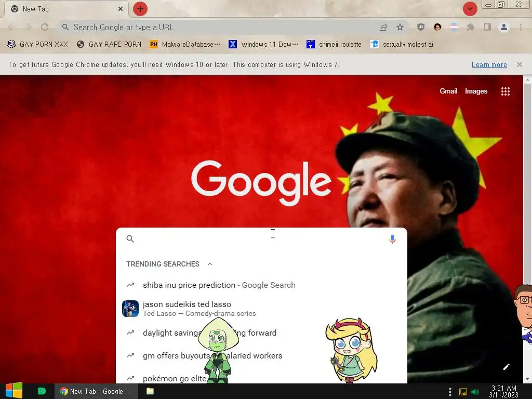This screenshot has height=399, width=532.
Task: Open the shimeji roulette bookmark
Action: coord(334,44)
